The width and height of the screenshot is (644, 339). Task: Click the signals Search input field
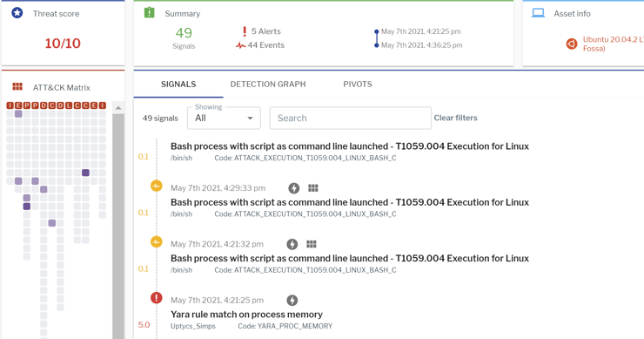pyautogui.click(x=351, y=118)
